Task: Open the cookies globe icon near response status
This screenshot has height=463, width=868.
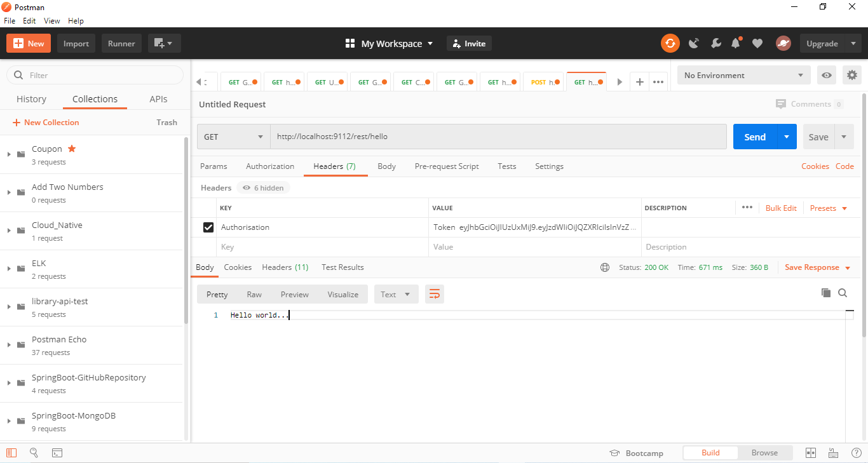Action: click(604, 267)
